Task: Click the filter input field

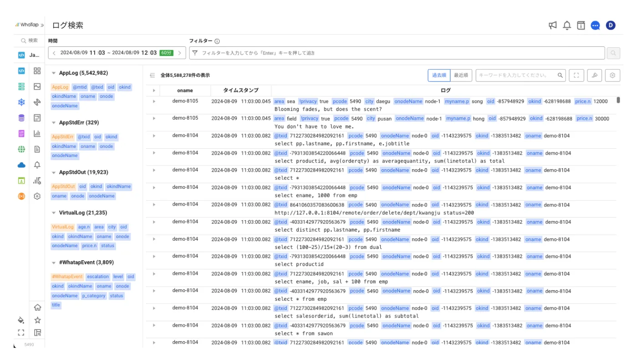Action: pos(397,53)
